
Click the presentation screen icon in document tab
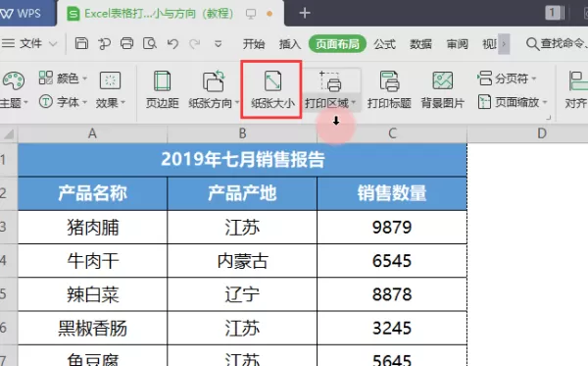pos(251,14)
